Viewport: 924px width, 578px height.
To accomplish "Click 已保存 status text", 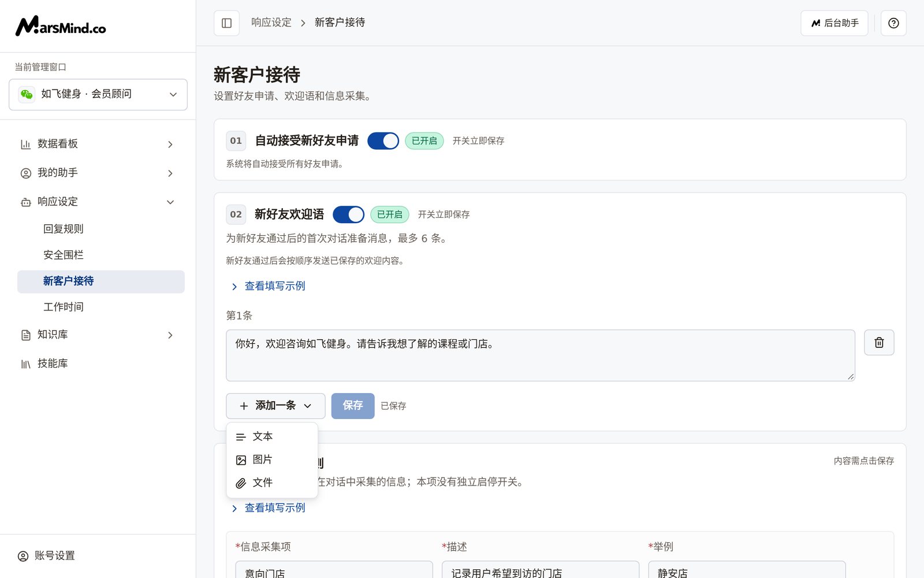I will click(x=393, y=406).
